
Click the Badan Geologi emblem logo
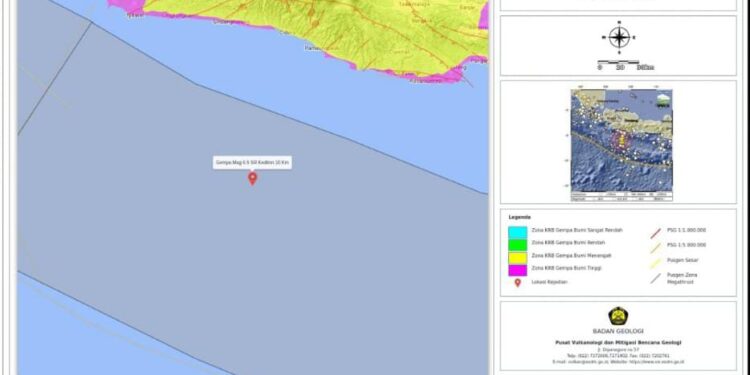click(x=618, y=316)
